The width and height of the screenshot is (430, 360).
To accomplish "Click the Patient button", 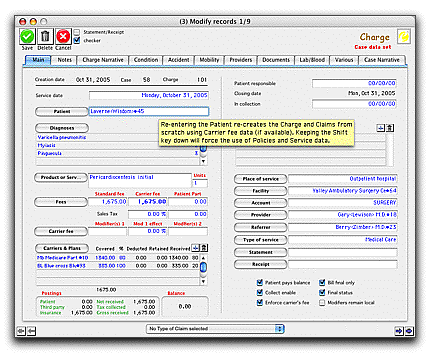I will [62, 111].
